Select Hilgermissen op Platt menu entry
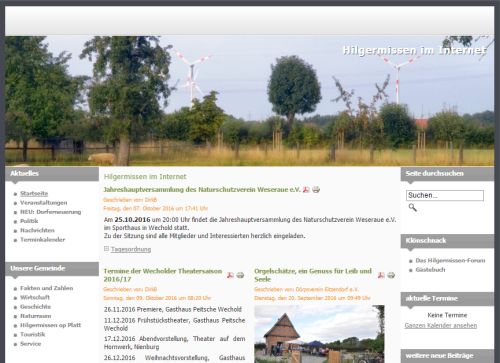The width and height of the screenshot is (500, 363). pos(51,325)
